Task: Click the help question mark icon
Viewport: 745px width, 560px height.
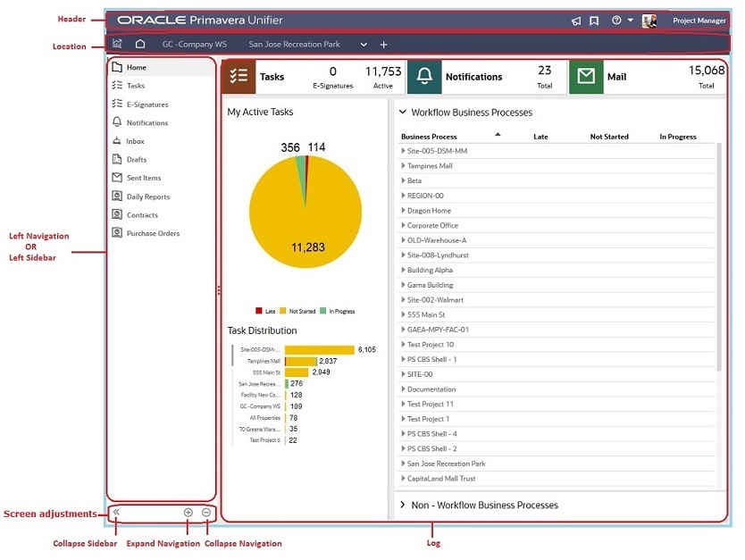Action: coord(616,21)
